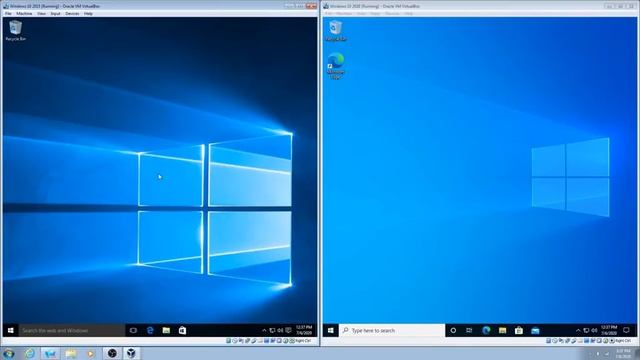This screenshot has height=360, width=640.
Task: Open Machine menu in Windows 10 2020 window
Action: [x=344, y=13]
